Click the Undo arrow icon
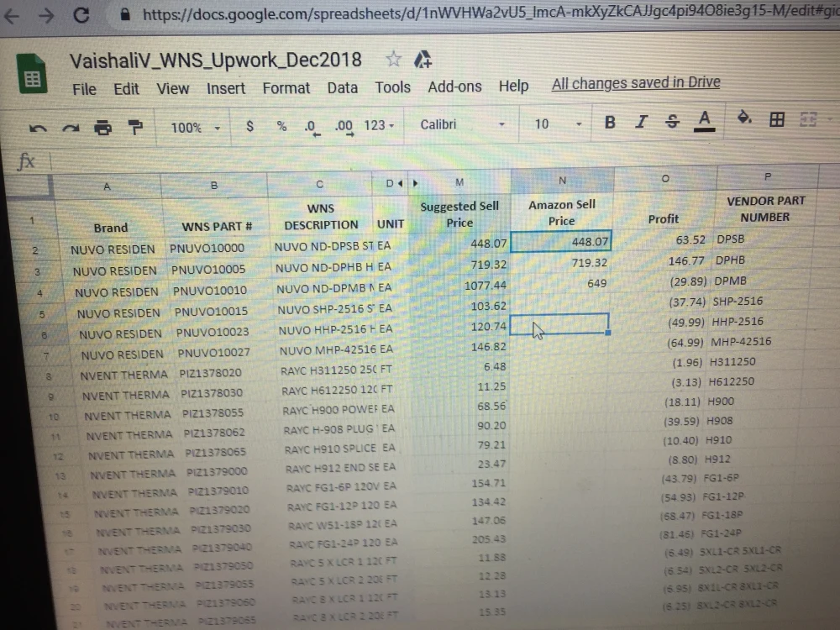 [x=38, y=129]
